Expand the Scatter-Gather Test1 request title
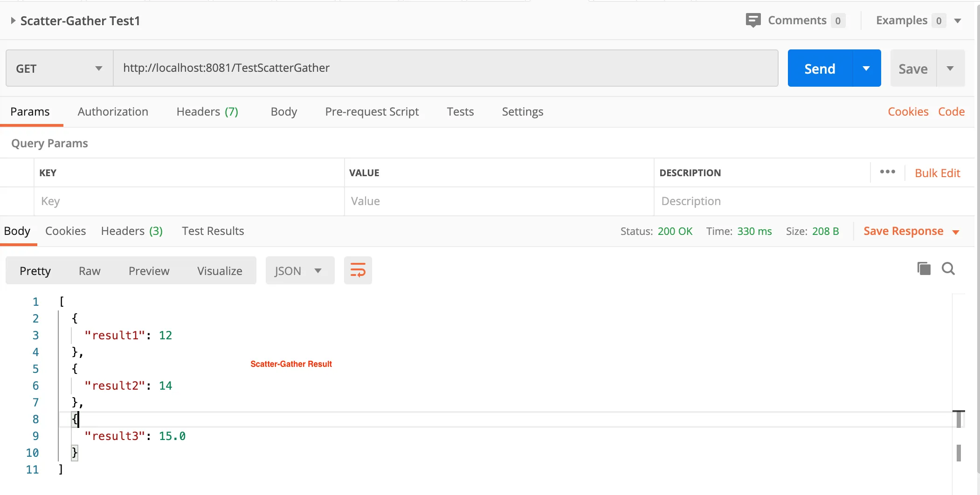This screenshot has width=980, height=495. 13,21
